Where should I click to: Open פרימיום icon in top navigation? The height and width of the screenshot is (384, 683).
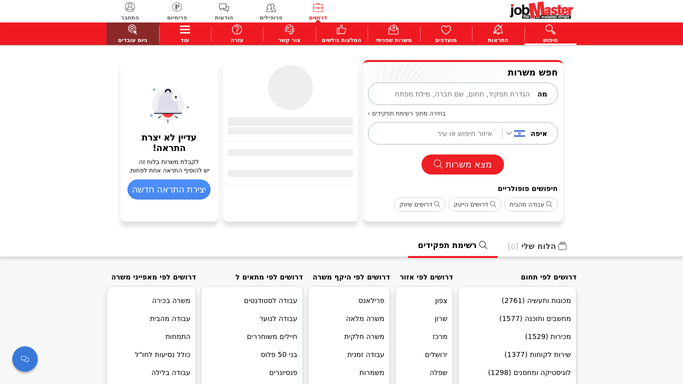177,7
